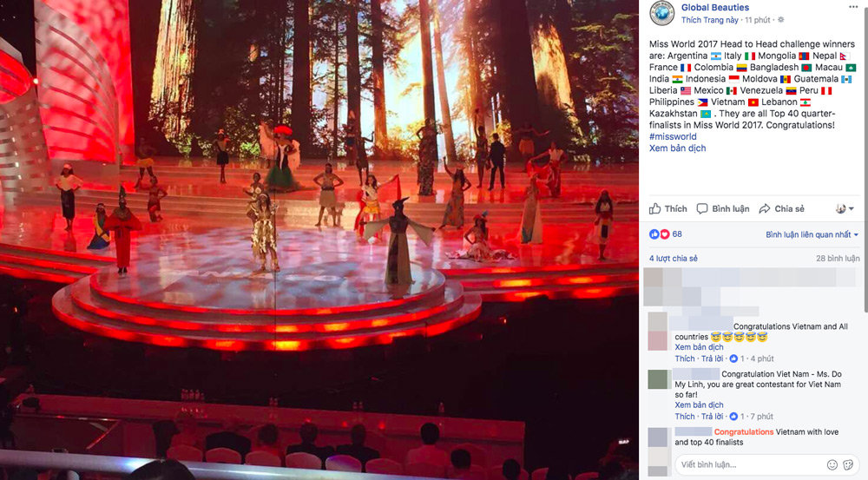This screenshot has width=868, height=480.
Task: Open the Global Beauties page avatar
Action: (x=661, y=13)
